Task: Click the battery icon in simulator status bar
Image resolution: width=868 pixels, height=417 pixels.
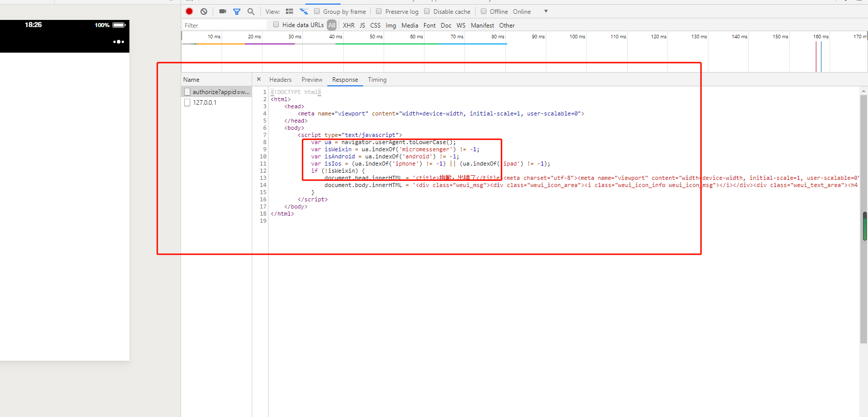Action: click(x=119, y=25)
